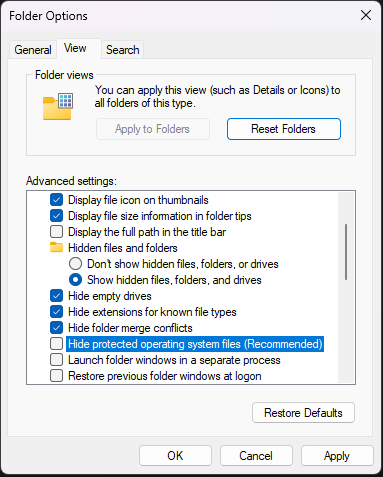The height and width of the screenshot is (477, 383).
Task: Confirm changes with the OK button
Action: click(x=175, y=456)
